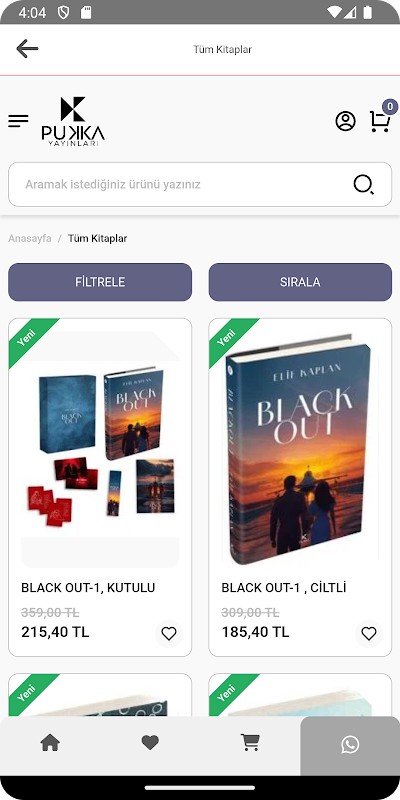Open the shopping cart in header
Viewport: 400px width, 800px height.
[381, 121]
